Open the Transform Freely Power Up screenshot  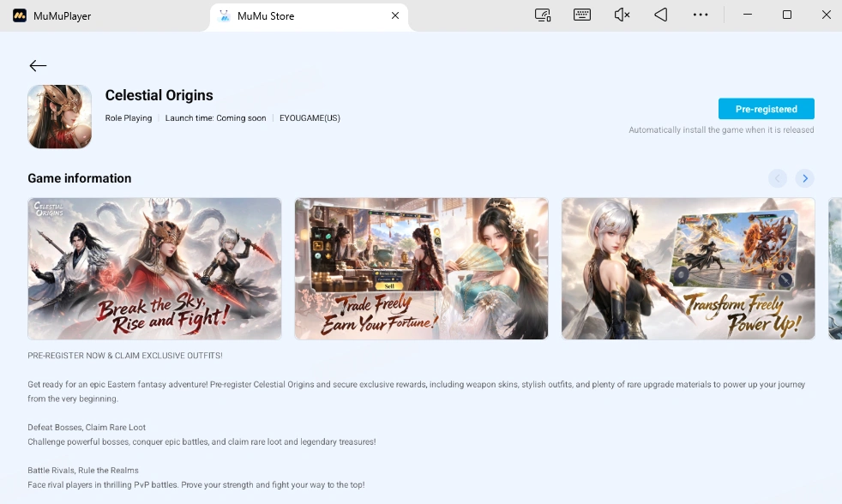pos(689,268)
